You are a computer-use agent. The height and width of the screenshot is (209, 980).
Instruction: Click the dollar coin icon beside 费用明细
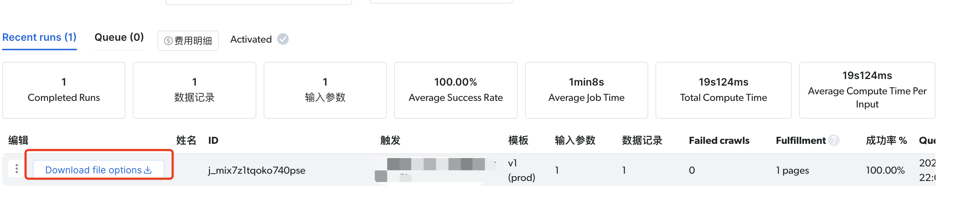tap(168, 41)
